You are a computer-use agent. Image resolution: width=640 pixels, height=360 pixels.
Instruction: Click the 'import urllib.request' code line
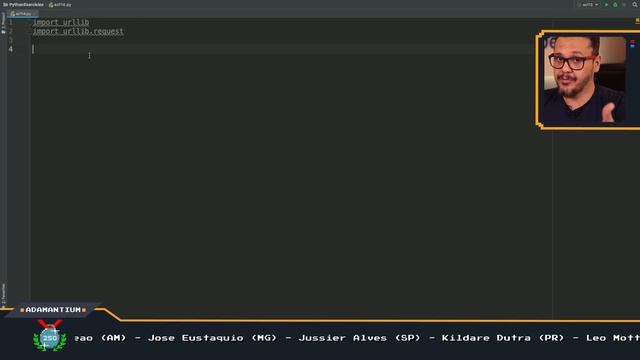[78, 31]
